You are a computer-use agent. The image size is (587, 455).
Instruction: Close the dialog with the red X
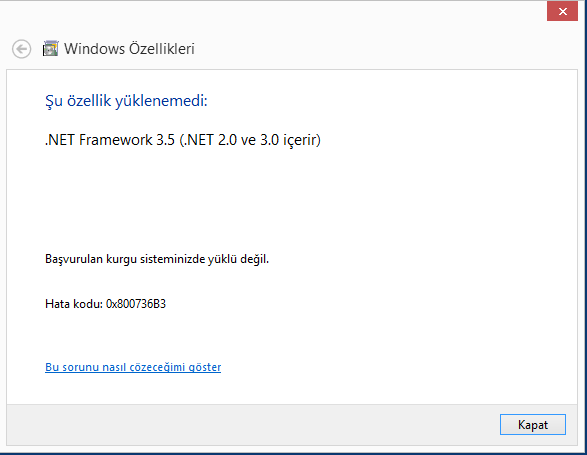562,11
